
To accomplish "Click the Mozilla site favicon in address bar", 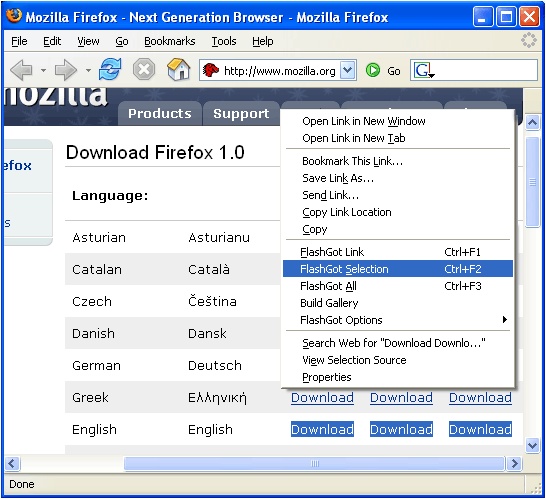I will point(211,70).
